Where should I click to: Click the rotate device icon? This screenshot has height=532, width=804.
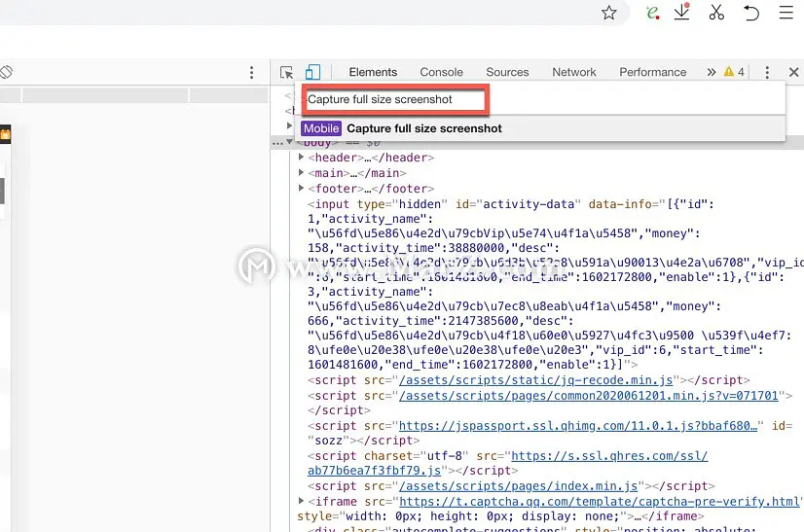click(6, 72)
